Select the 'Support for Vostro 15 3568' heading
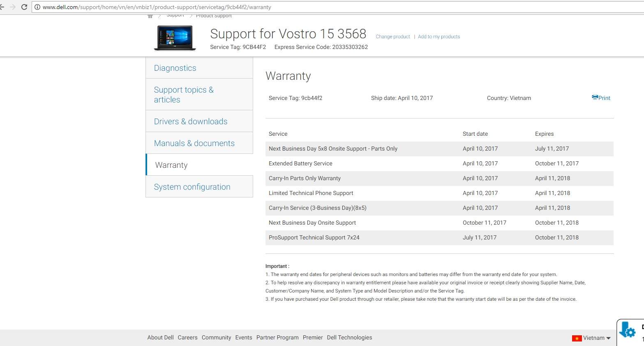This screenshot has height=346, width=644. click(288, 34)
